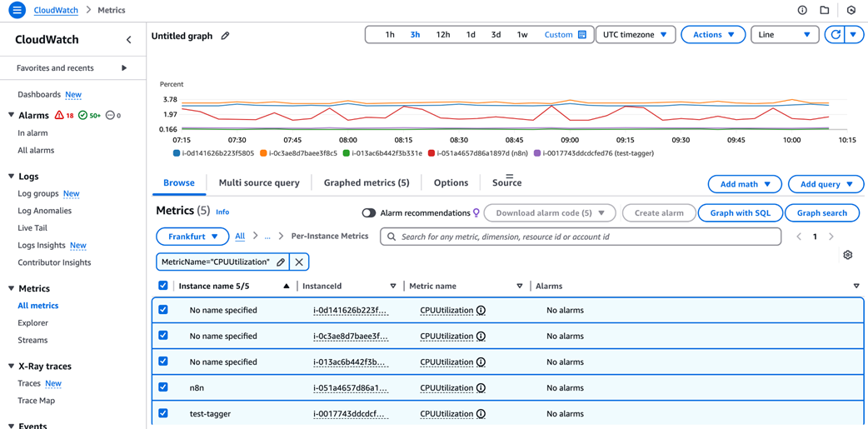Remove the MetricName CPUUtilization filter

tap(299, 262)
